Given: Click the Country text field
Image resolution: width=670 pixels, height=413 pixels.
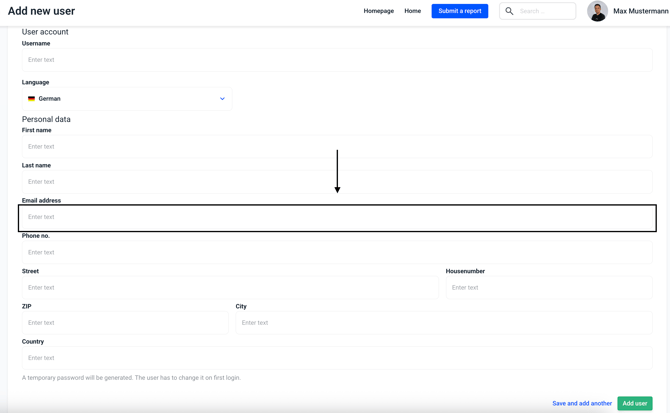Looking at the screenshot, I should [336, 358].
